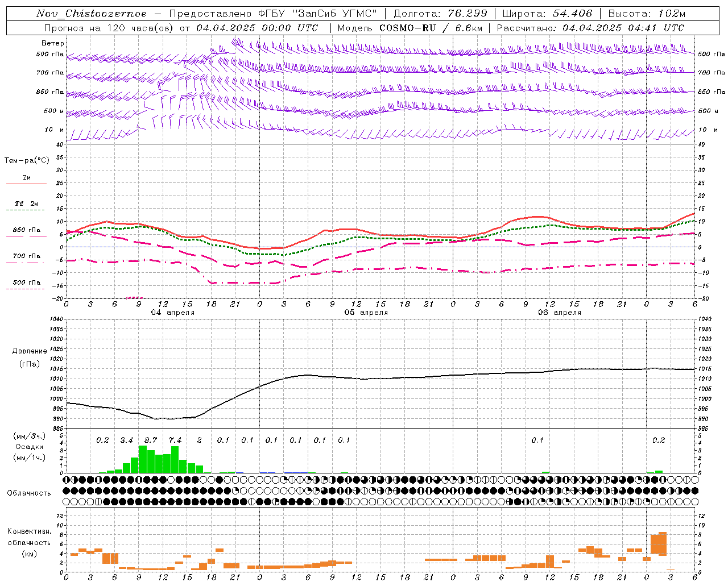
Task: Click the '0.1' precipitation value under 06 апреля
Action: 537,440
